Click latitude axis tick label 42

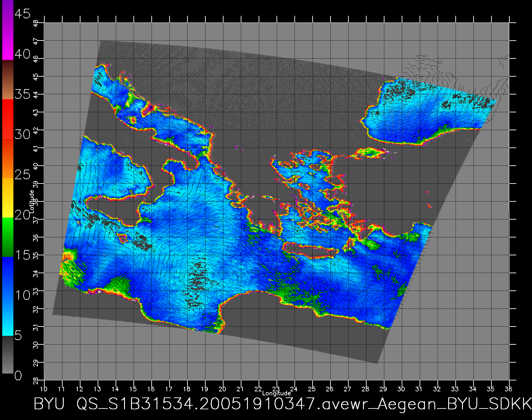click(x=36, y=131)
